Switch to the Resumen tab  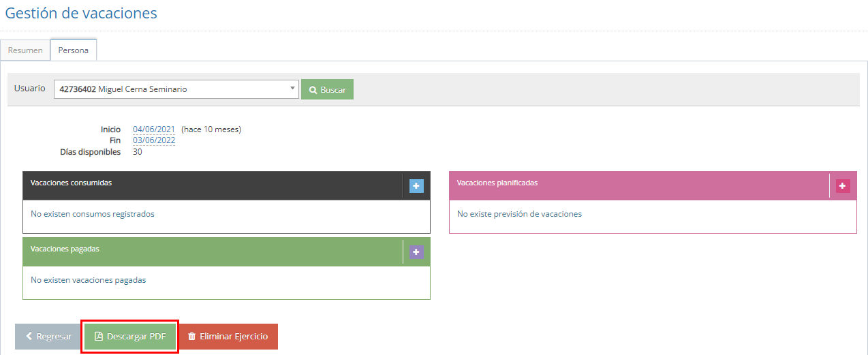click(25, 50)
